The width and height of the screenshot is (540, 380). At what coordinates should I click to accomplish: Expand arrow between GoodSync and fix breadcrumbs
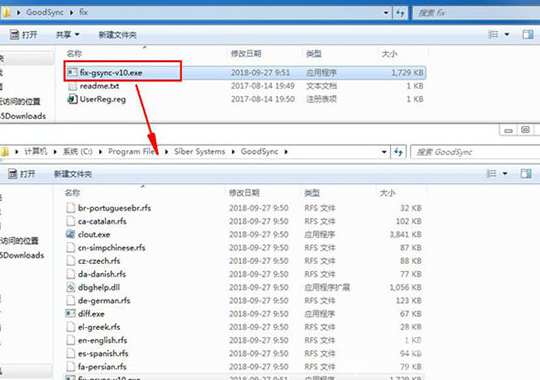point(71,13)
